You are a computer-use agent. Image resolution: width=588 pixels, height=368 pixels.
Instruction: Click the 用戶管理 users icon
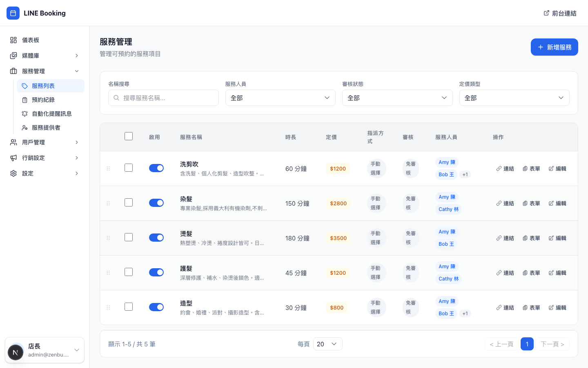(x=13, y=142)
